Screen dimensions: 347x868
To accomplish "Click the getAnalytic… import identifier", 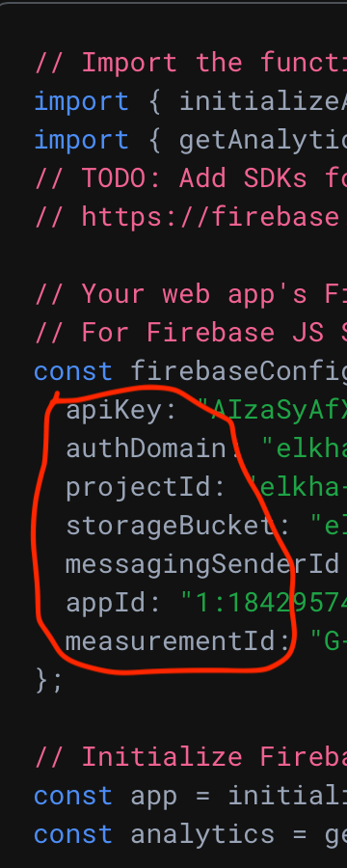I will [263, 140].
